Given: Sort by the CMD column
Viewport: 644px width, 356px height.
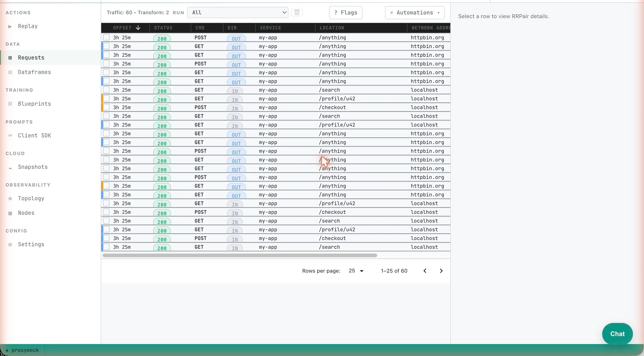Looking at the screenshot, I should tap(200, 28).
